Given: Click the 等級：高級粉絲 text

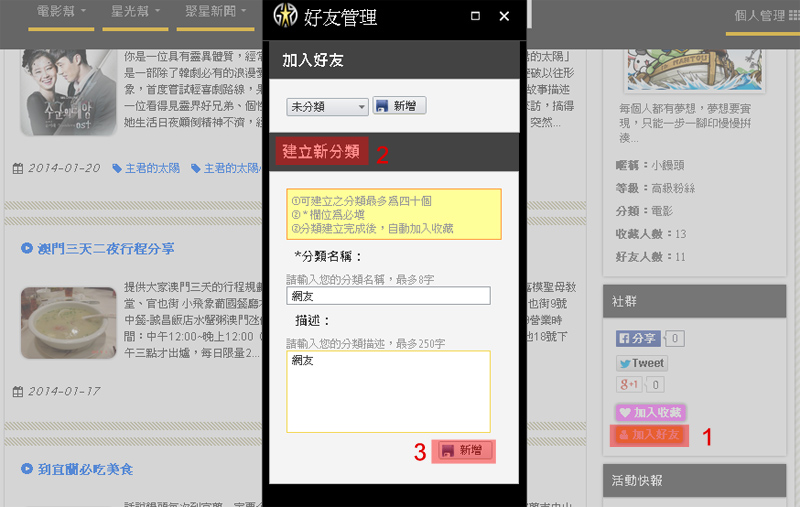Looking at the screenshot, I should [x=655, y=188].
